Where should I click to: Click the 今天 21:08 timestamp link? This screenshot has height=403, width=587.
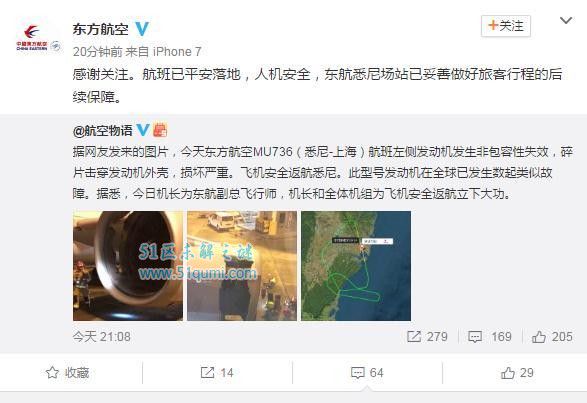click(102, 337)
